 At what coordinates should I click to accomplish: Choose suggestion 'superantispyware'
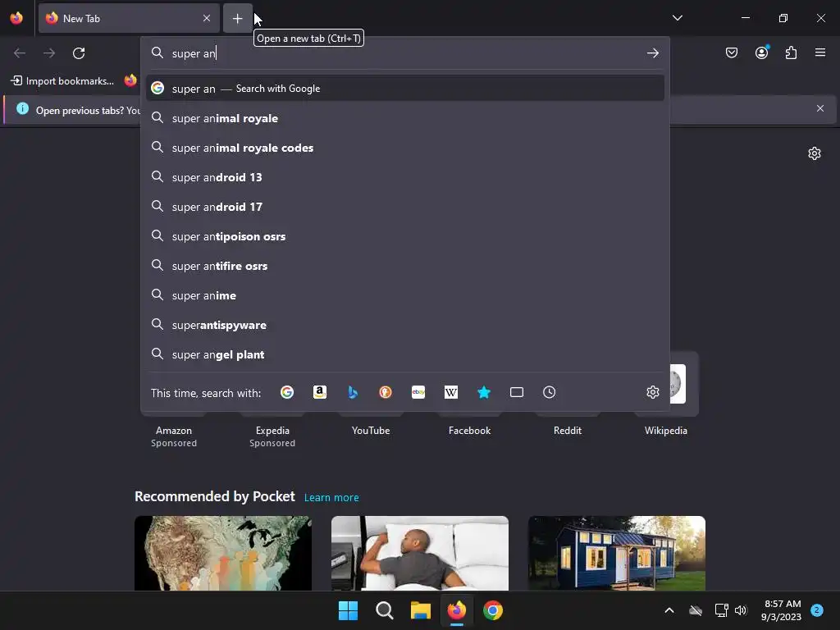pos(405,325)
